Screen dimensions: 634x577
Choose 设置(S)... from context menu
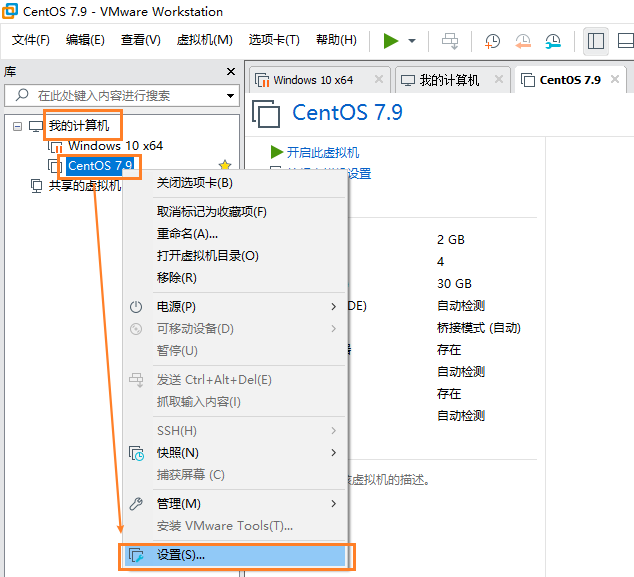pyautogui.click(x=235, y=555)
